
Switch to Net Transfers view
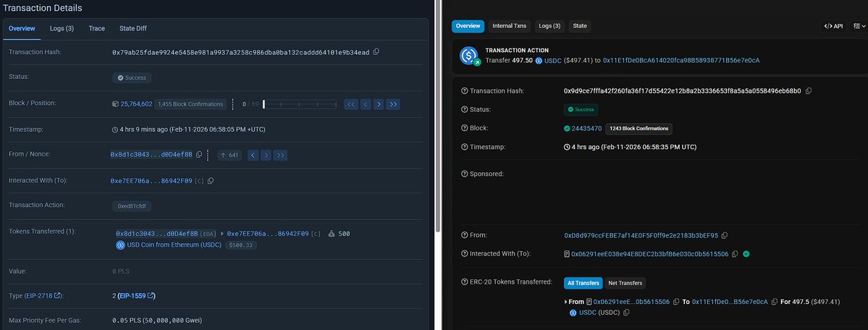(x=625, y=283)
